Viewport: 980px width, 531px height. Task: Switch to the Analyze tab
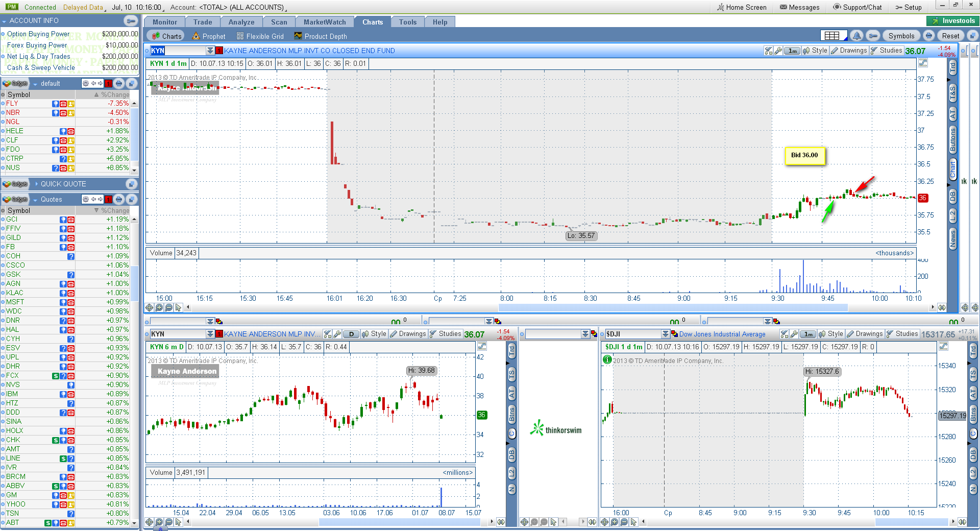pos(241,22)
